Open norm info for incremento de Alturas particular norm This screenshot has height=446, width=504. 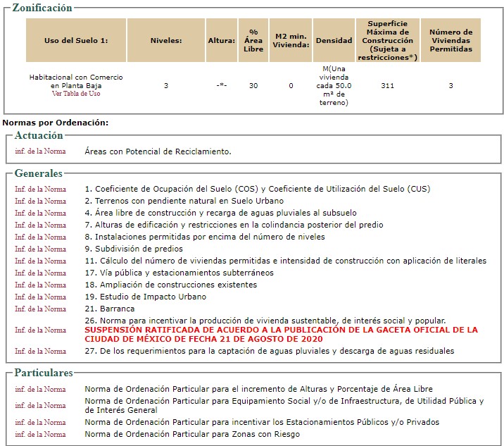coord(40,390)
